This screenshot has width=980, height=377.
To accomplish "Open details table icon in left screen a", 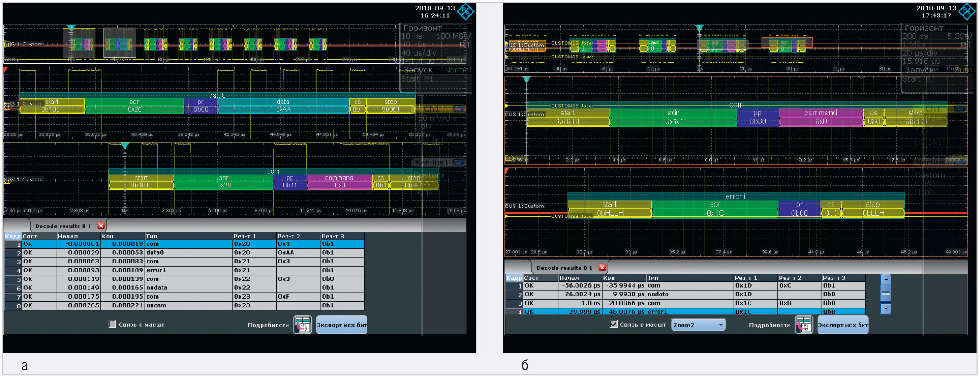I will coord(303,325).
